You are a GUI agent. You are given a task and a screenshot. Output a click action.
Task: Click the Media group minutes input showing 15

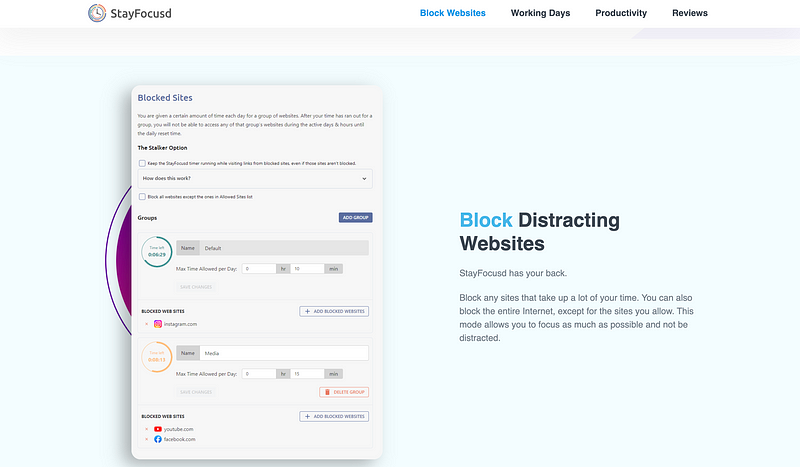point(307,374)
